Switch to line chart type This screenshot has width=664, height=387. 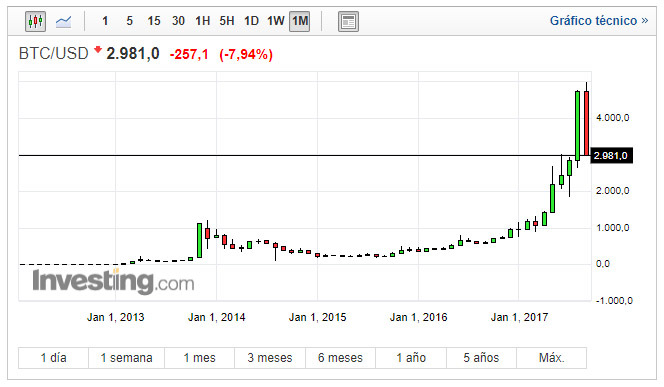click(64, 21)
